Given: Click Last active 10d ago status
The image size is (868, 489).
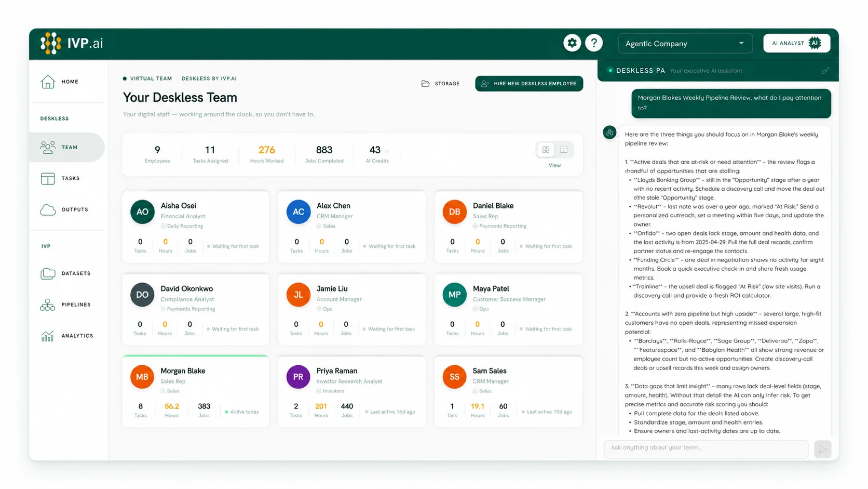Looking at the screenshot, I should pos(547,412).
